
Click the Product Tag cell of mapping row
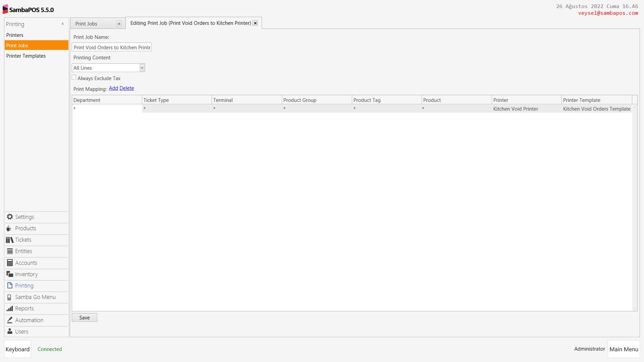pos(387,109)
